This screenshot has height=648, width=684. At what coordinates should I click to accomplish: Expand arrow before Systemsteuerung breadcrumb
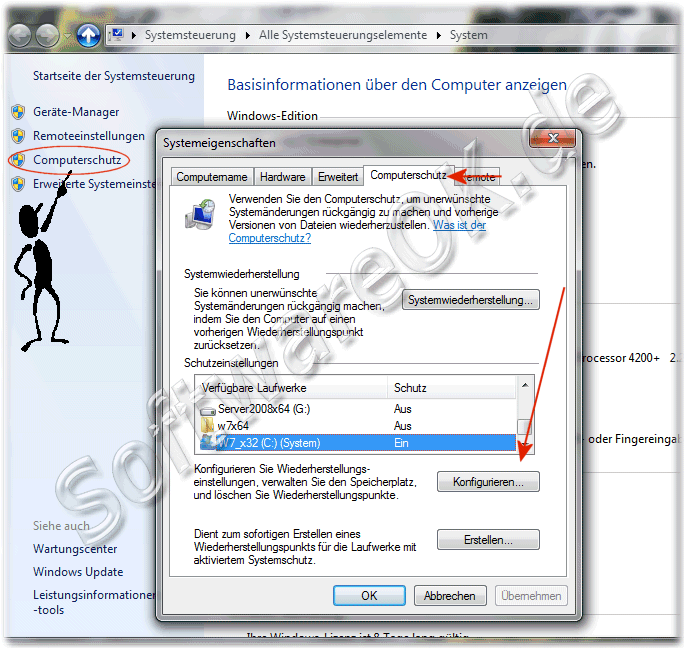133,35
